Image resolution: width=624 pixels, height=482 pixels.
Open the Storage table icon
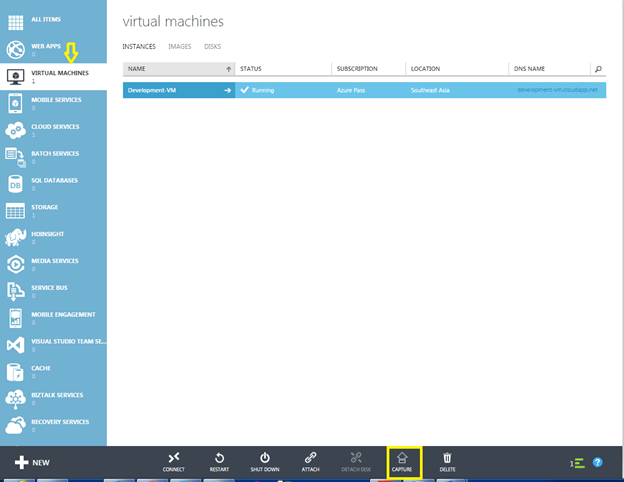pyautogui.click(x=16, y=211)
